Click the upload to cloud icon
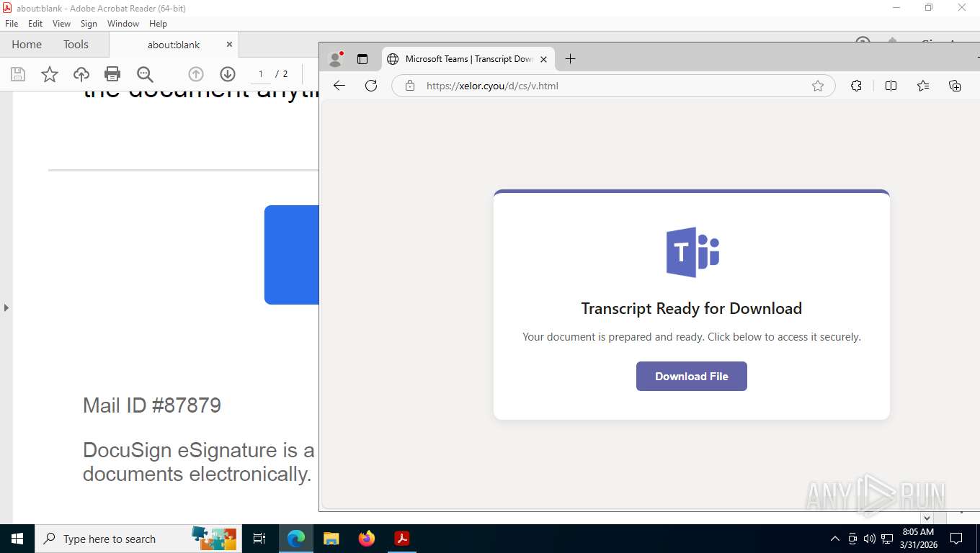This screenshot has width=980, height=553. pyautogui.click(x=81, y=74)
